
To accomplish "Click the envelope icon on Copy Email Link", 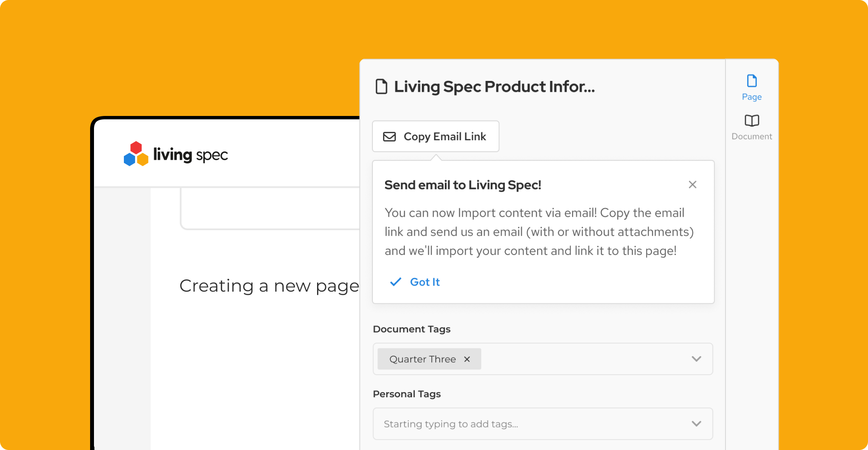I will pyautogui.click(x=389, y=137).
